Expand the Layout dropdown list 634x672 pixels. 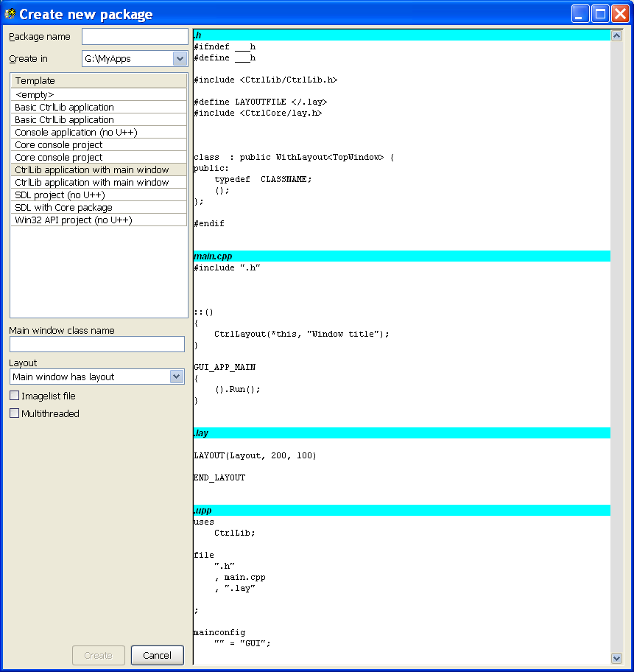coord(177,377)
